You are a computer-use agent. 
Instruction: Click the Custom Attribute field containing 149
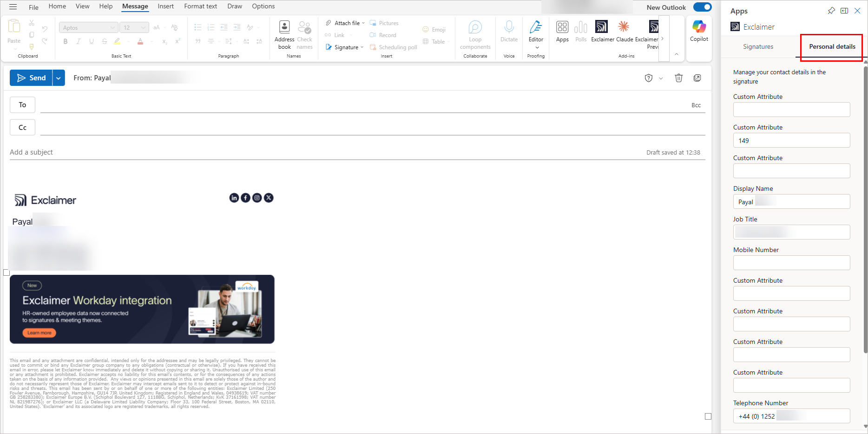791,141
